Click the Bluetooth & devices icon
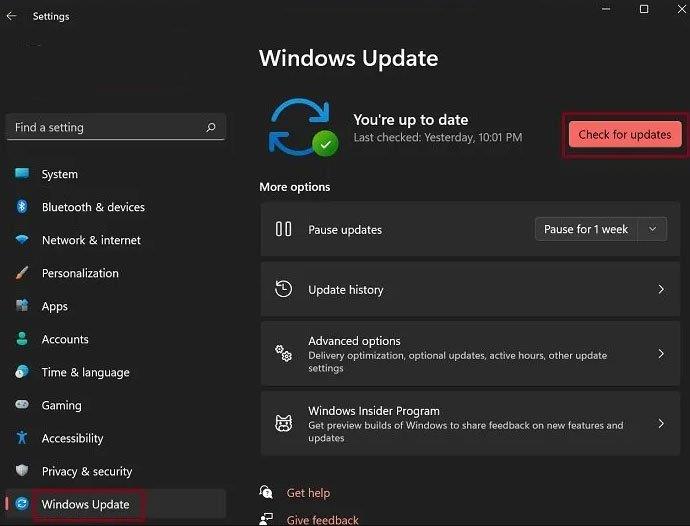 pyautogui.click(x=22, y=207)
